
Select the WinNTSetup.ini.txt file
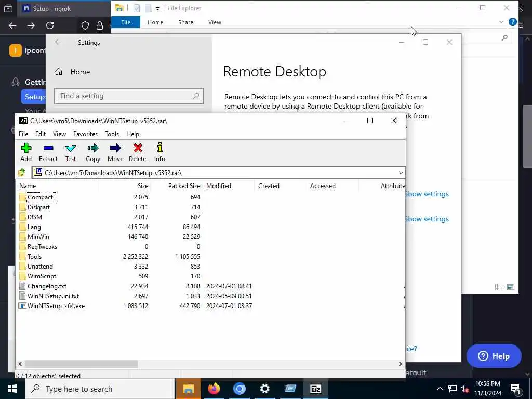53,296
